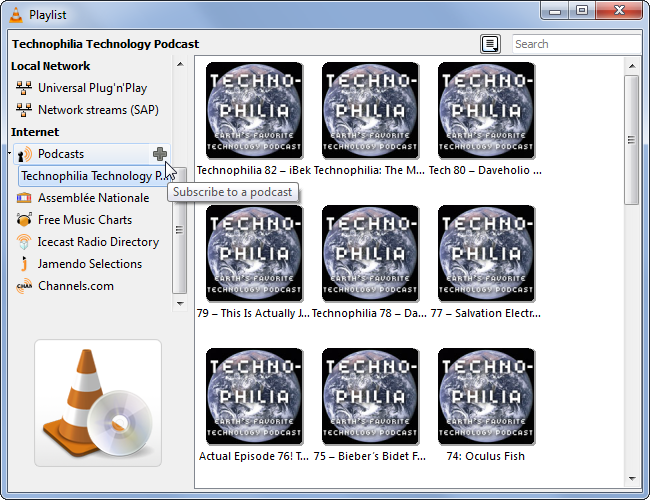
Task: Click the Search input field
Action: (x=576, y=44)
